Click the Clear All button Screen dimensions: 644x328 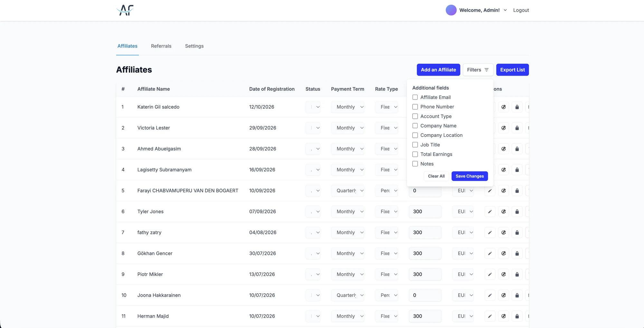click(436, 176)
